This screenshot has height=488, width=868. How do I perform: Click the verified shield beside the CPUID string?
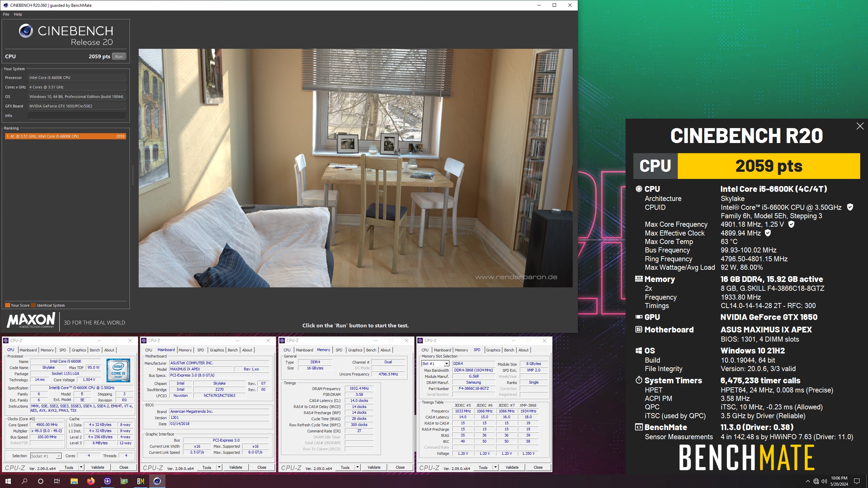(x=850, y=207)
